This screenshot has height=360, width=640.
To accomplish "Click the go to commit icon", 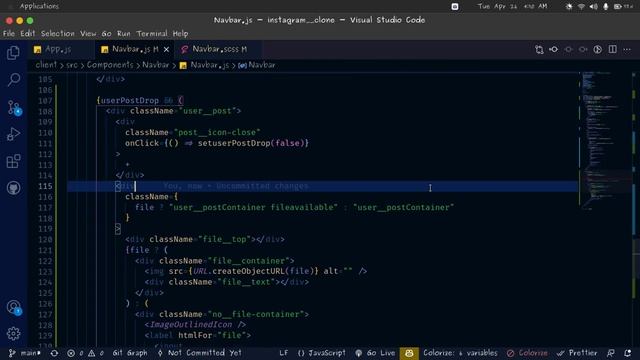I will 553,49.
